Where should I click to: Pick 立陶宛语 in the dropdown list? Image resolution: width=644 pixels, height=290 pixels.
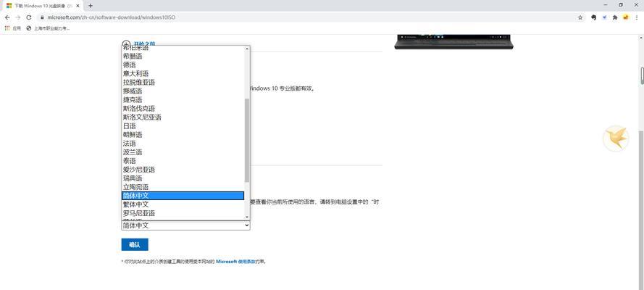coord(183,187)
